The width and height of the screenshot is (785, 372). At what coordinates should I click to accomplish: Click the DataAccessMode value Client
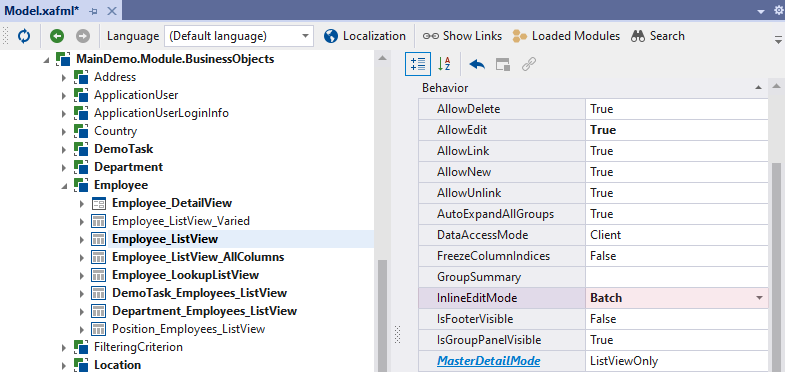tap(605, 235)
